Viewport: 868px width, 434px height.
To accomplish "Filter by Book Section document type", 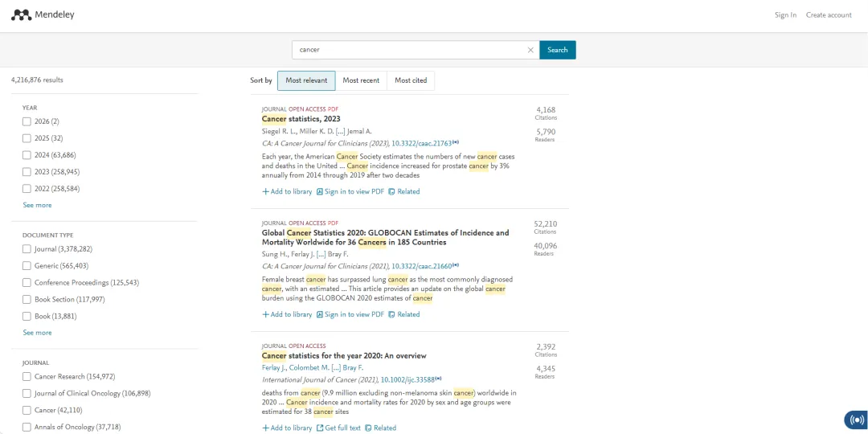I will point(27,300).
